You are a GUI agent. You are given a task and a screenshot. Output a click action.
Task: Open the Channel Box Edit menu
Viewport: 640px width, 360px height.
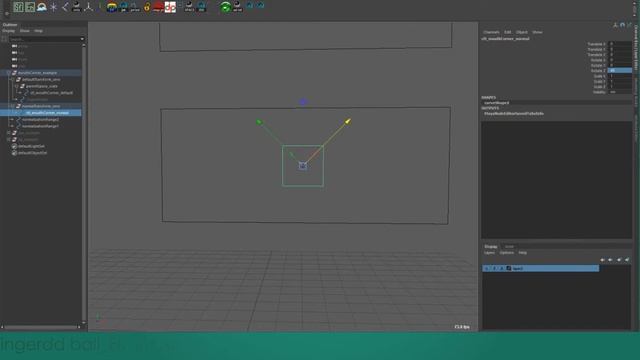[x=507, y=32]
